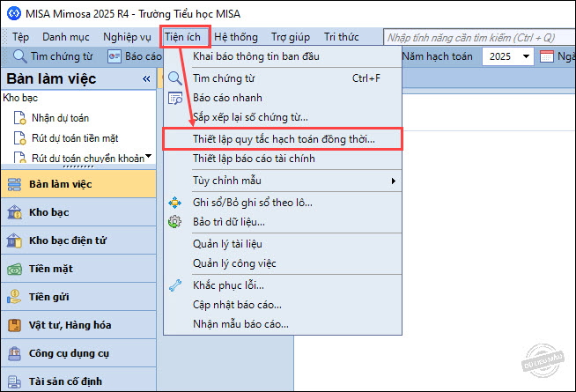Click the Bàn làm việc sidebar icon

coord(14,184)
